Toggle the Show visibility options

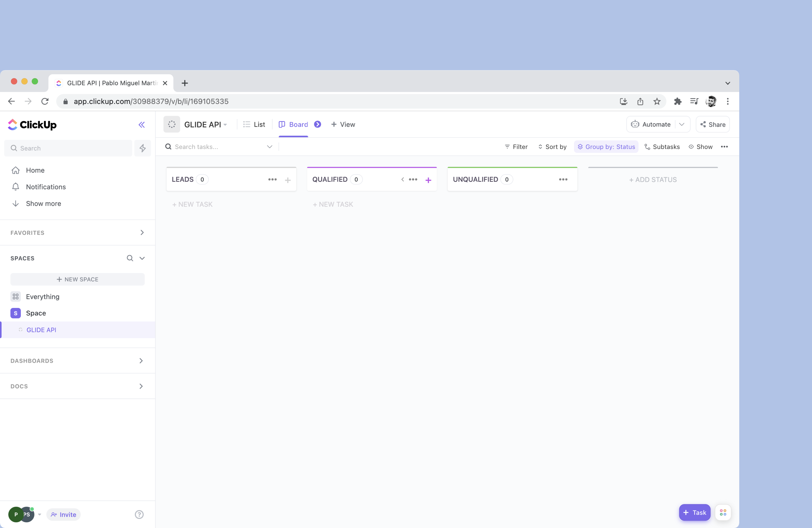pyautogui.click(x=700, y=147)
